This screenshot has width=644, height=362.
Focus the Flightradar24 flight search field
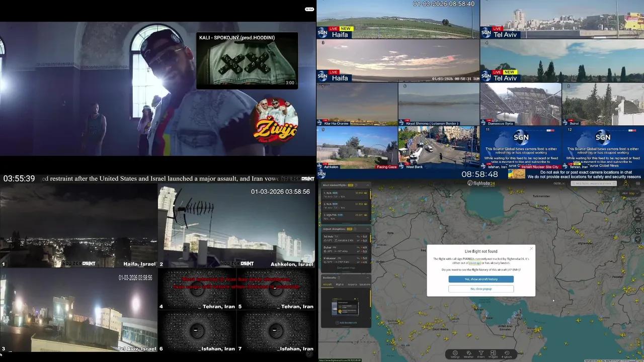pyautogui.click(x=594, y=184)
